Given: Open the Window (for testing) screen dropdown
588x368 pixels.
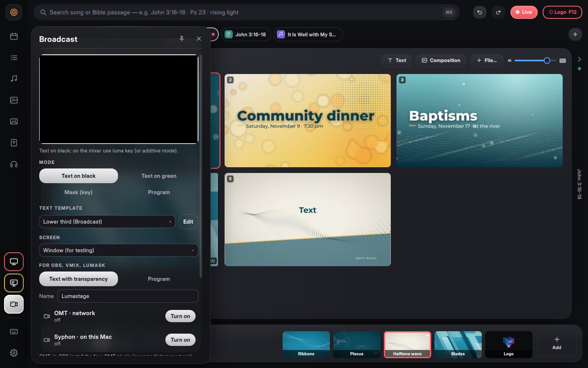Looking at the screenshot, I should [x=119, y=250].
